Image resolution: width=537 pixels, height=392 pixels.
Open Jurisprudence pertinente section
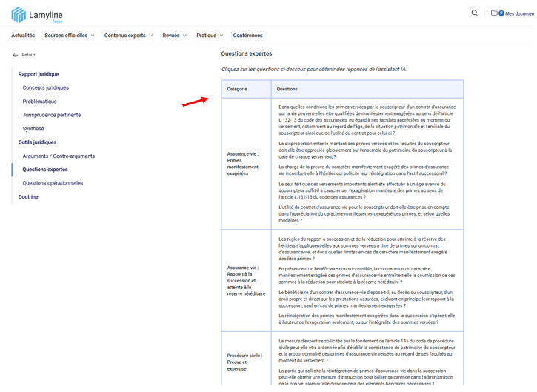click(x=51, y=115)
